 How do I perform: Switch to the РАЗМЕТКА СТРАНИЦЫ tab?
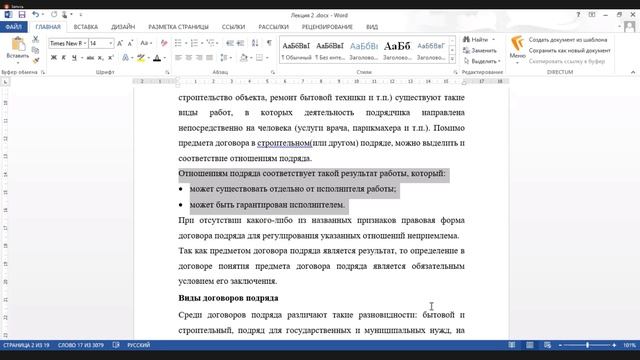coord(178,27)
